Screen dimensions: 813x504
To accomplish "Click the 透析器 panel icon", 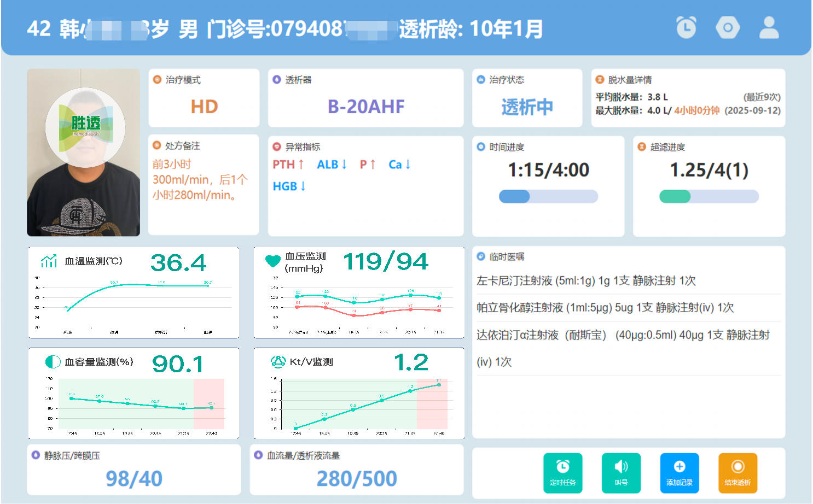I will click(276, 80).
